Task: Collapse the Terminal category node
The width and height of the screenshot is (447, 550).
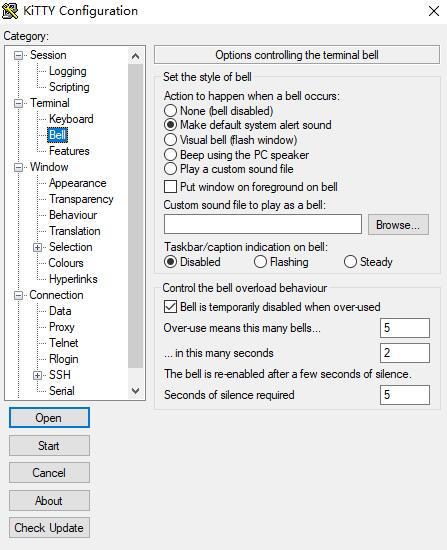Action: point(18,103)
